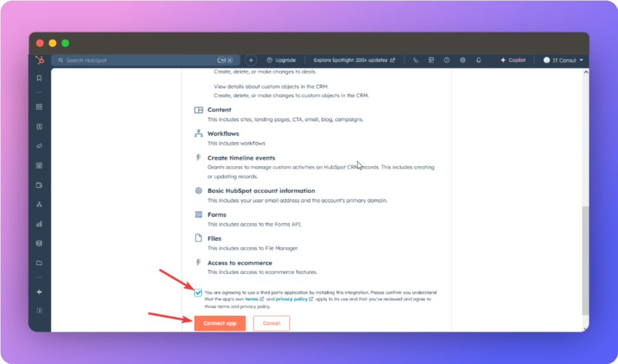Open the Library folder icon in the sidebar

(x=39, y=263)
